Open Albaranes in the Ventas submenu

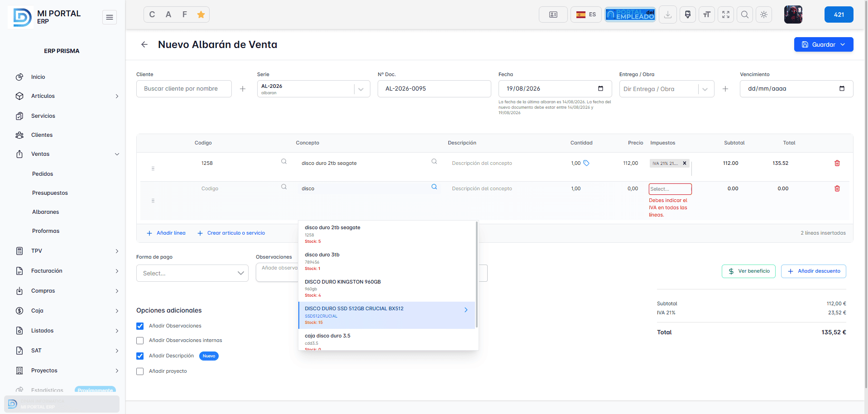click(x=46, y=212)
